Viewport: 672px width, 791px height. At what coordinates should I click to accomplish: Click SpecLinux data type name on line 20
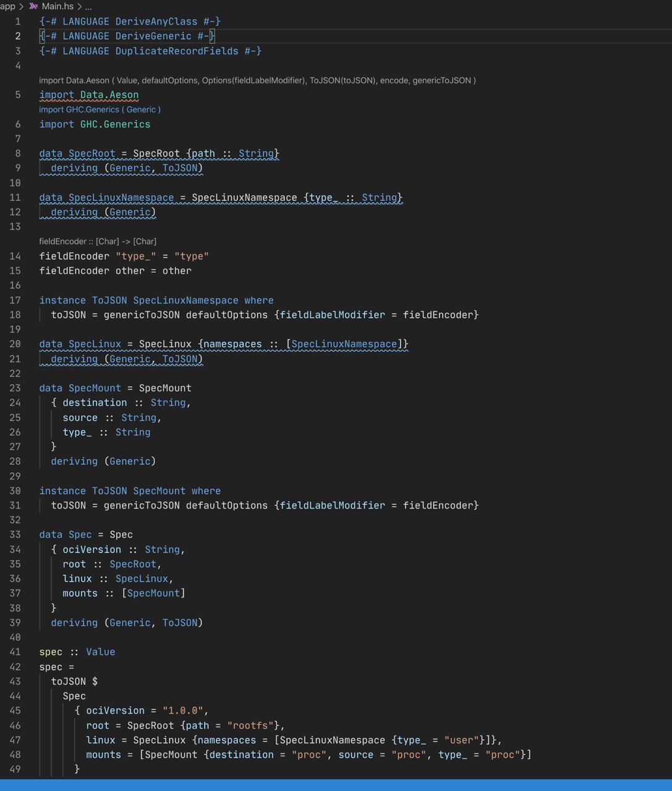tap(95, 344)
